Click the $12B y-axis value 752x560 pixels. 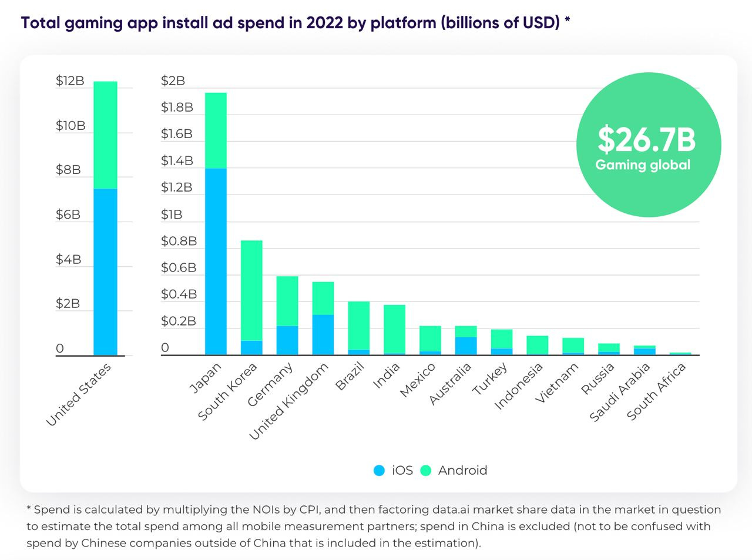(x=70, y=81)
